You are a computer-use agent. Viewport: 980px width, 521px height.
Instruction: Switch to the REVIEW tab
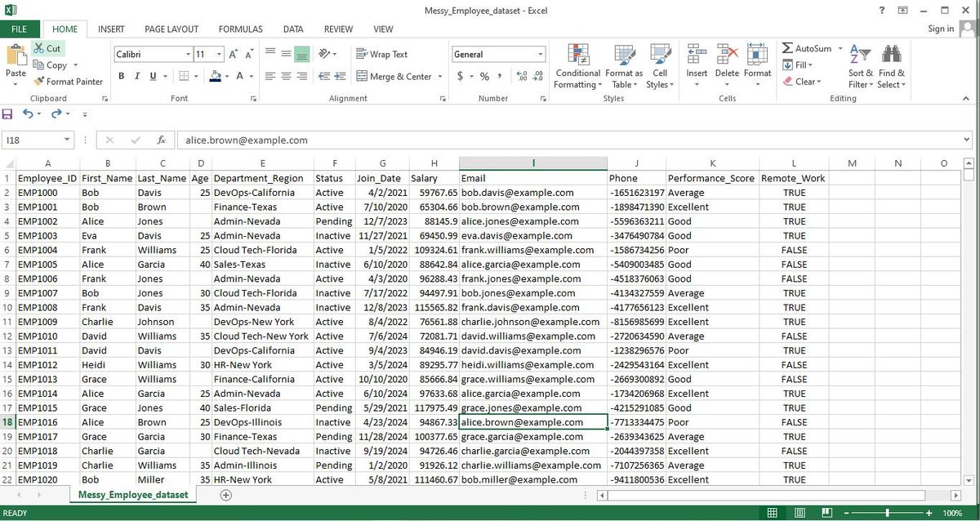coord(338,29)
